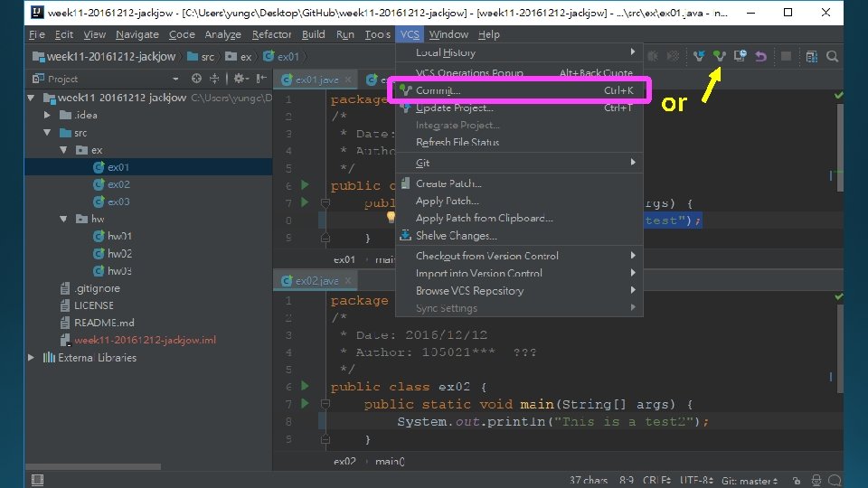The height and width of the screenshot is (488, 868).
Task: Click the scroll from source target icon
Action: [x=196, y=79]
